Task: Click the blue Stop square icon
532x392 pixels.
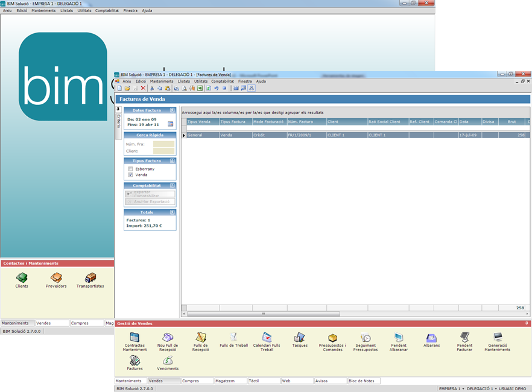Action: pos(224,88)
